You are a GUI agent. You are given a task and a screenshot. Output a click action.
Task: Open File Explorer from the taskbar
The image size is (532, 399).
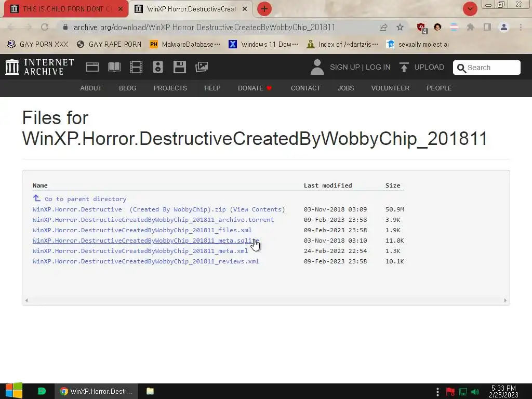150,391
